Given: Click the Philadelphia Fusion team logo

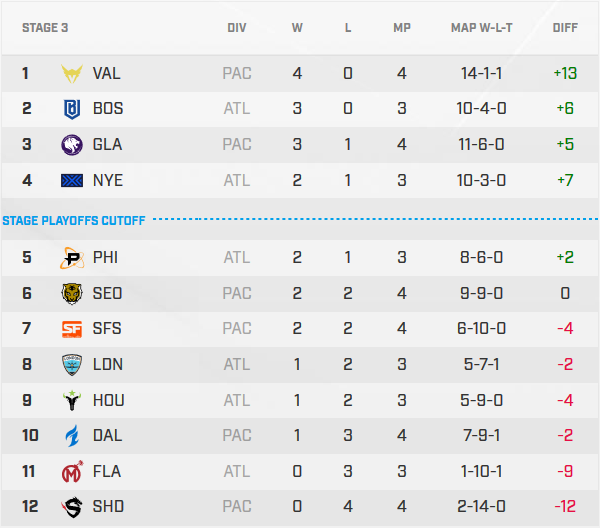Looking at the screenshot, I should (x=73, y=258).
